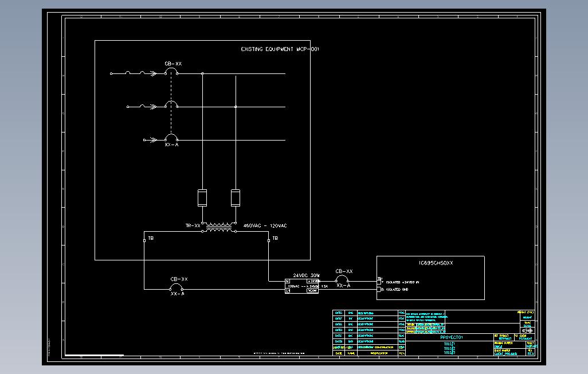Click the 24VDC 30W power supply block

[301, 285]
